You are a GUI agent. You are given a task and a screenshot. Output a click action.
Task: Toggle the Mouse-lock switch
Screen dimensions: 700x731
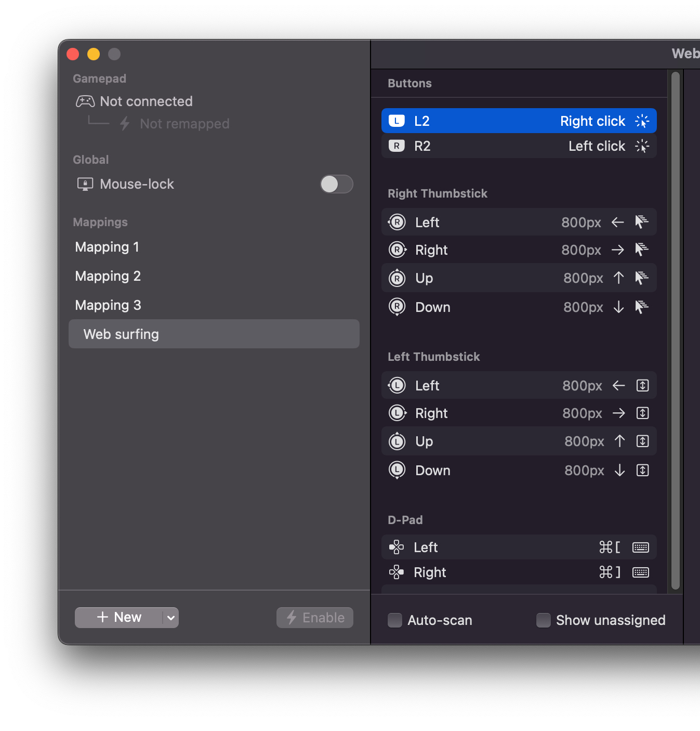coord(337,184)
